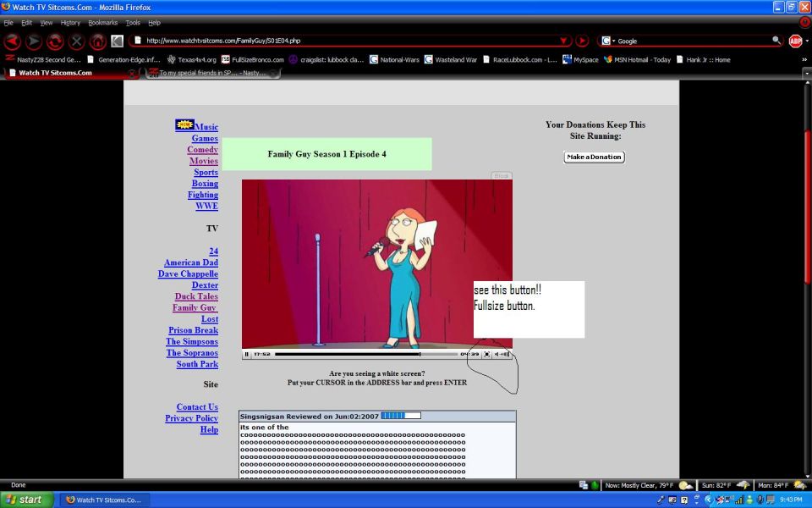
Task: Click the Stop loading X icon
Action: point(76,41)
